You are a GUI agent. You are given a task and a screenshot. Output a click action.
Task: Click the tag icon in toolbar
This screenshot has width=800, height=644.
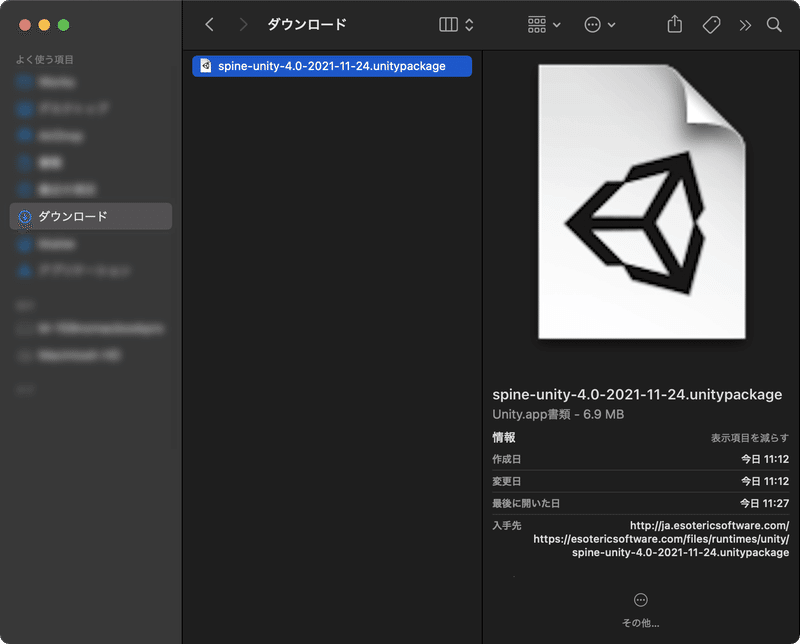coord(711,24)
